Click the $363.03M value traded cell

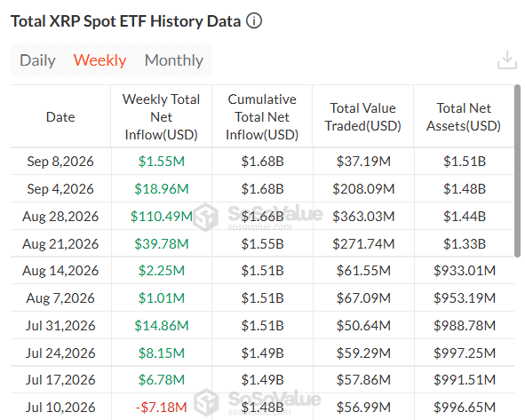coord(363,216)
